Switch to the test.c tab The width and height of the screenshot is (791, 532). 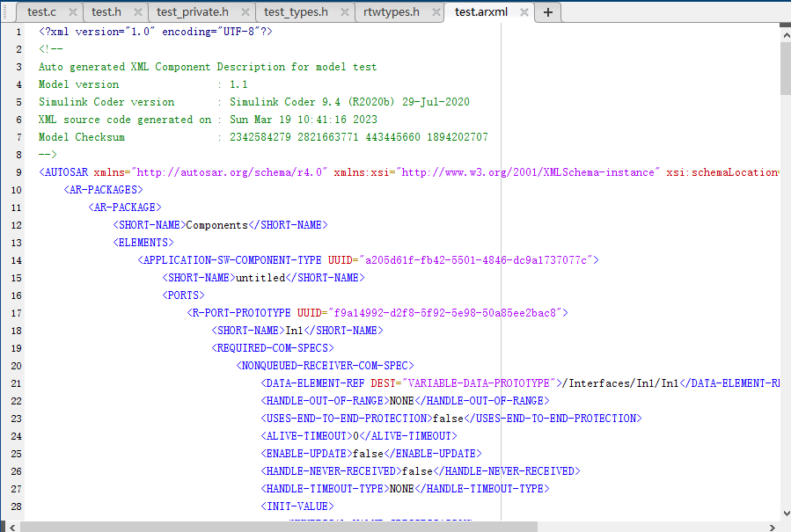point(44,12)
